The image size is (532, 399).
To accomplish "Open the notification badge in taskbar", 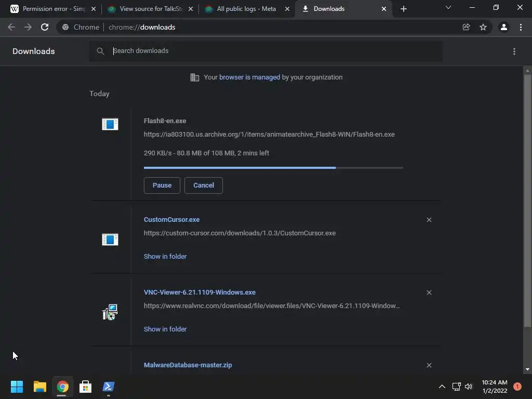I will pyautogui.click(x=517, y=387).
